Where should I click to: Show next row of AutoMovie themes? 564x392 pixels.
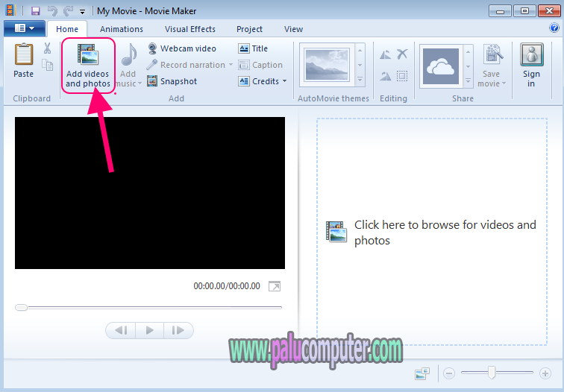coord(360,66)
